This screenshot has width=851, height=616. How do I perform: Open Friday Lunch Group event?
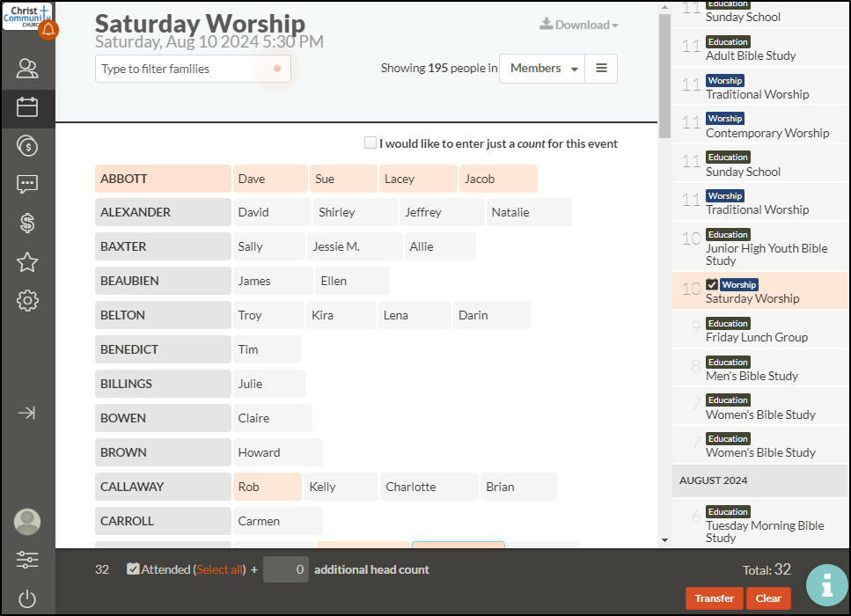pos(759,330)
